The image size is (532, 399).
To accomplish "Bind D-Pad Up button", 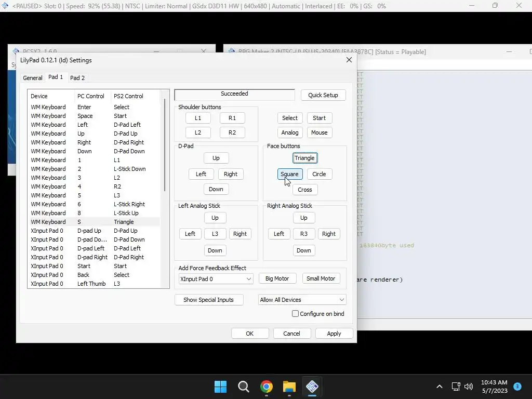I will click(216, 158).
